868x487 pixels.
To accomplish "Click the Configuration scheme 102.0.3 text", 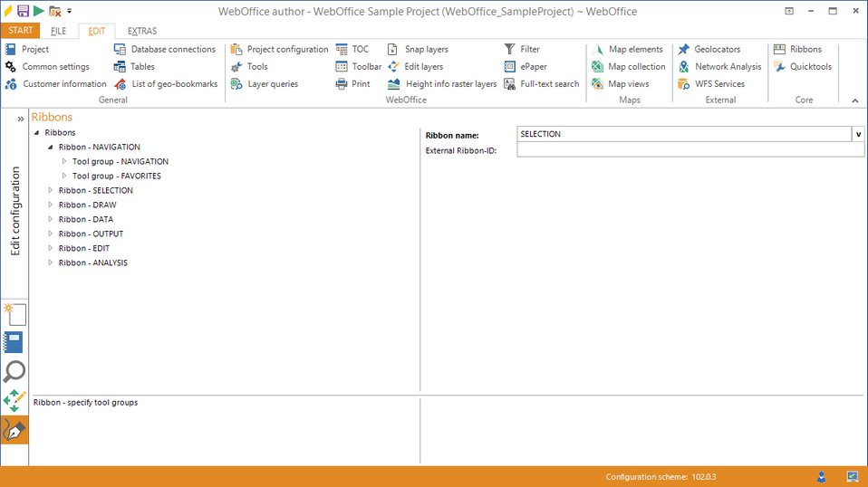I will pyautogui.click(x=661, y=476).
